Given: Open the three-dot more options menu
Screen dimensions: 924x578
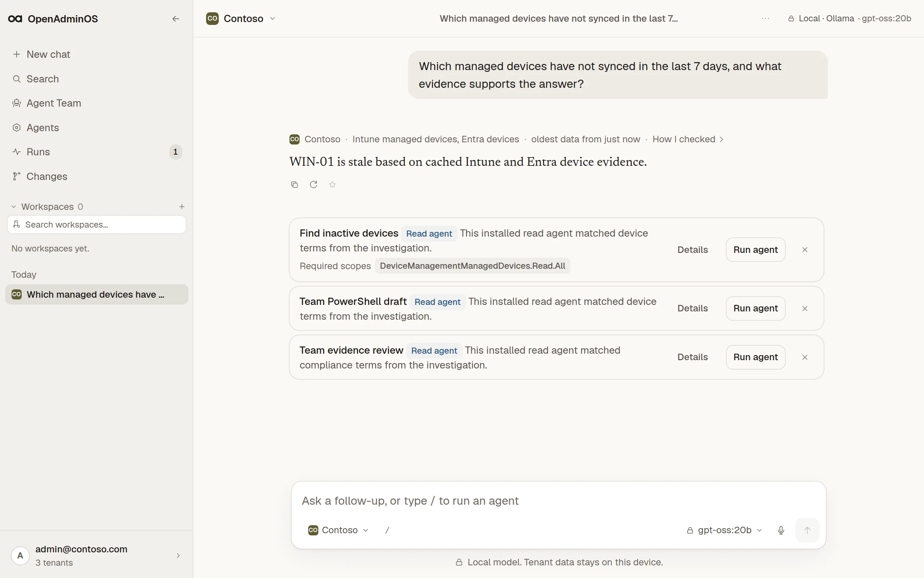Looking at the screenshot, I should point(765,18).
